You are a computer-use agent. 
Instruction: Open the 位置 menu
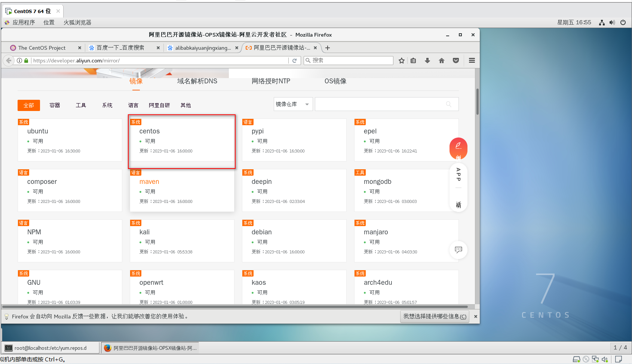coord(49,22)
